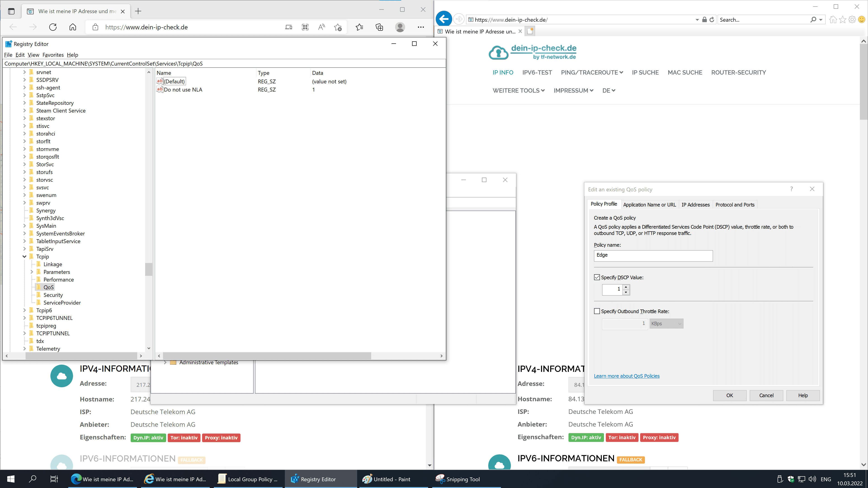Collapse the Tcpip registry key
Image resolution: width=868 pixels, height=488 pixels.
pos(25,257)
